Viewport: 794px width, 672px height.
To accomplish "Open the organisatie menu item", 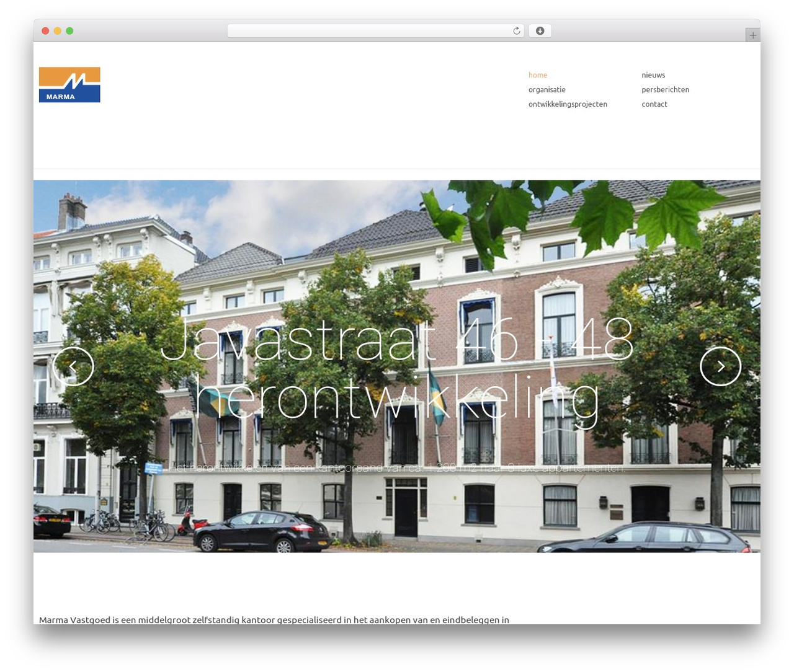I will (x=547, y=90).
